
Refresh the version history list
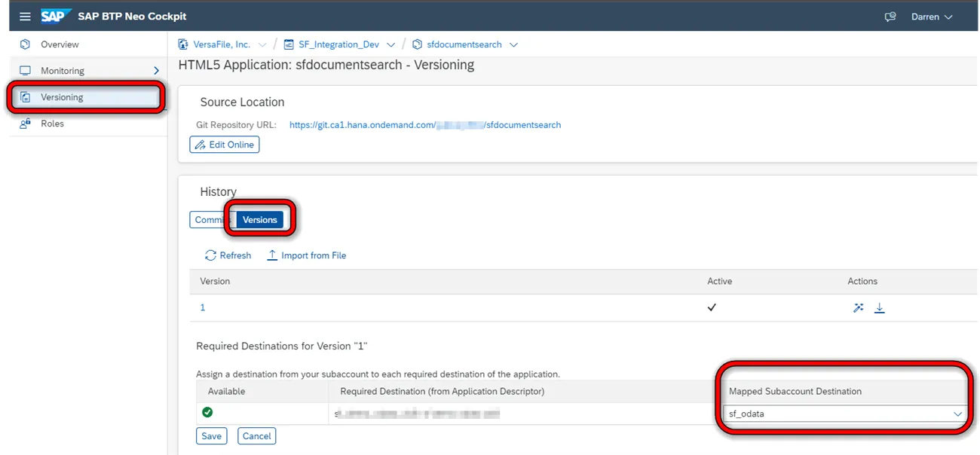228,255
